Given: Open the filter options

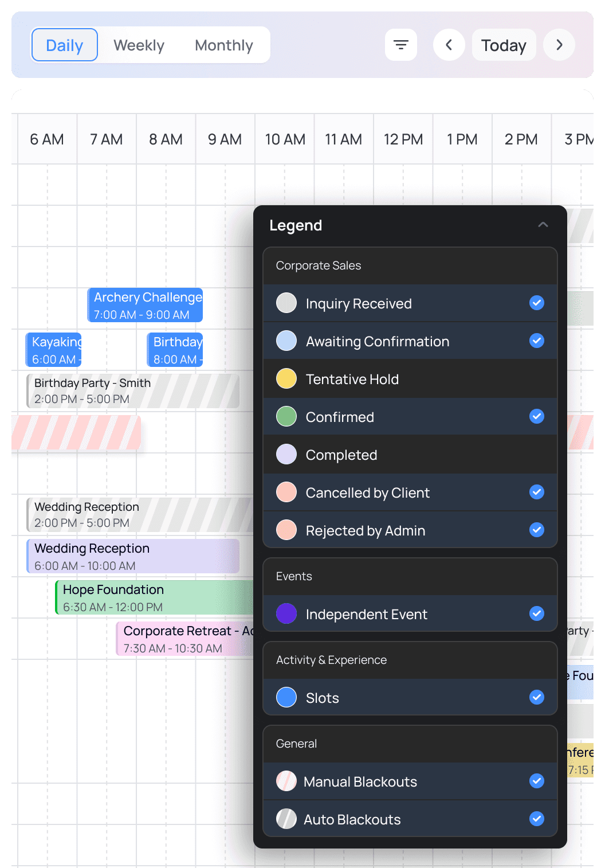Looking at the screenshot, I should coord(400,45).
